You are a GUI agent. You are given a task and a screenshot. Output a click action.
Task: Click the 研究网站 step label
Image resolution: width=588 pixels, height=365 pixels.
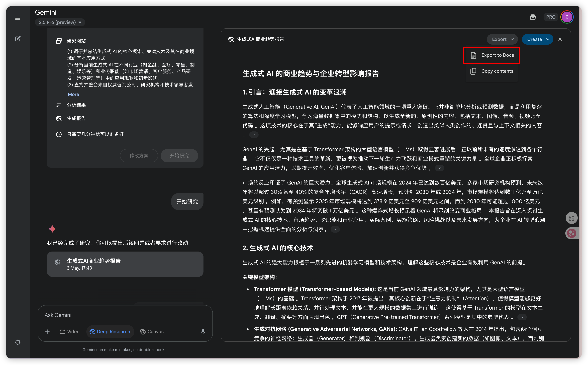click(x=76, y=41)
